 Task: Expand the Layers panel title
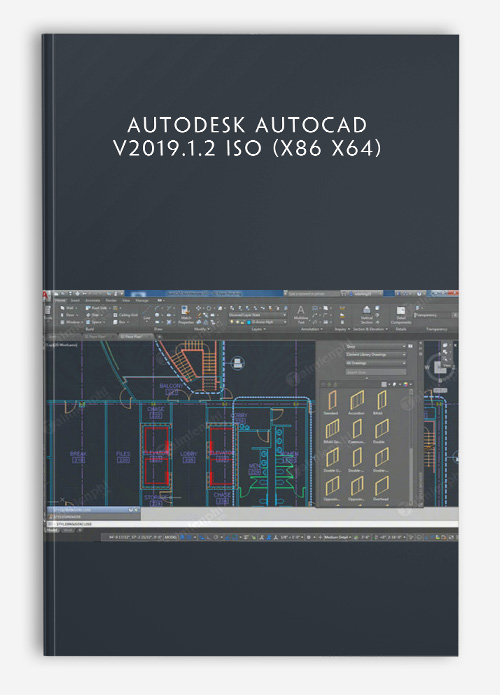[259, 329]
